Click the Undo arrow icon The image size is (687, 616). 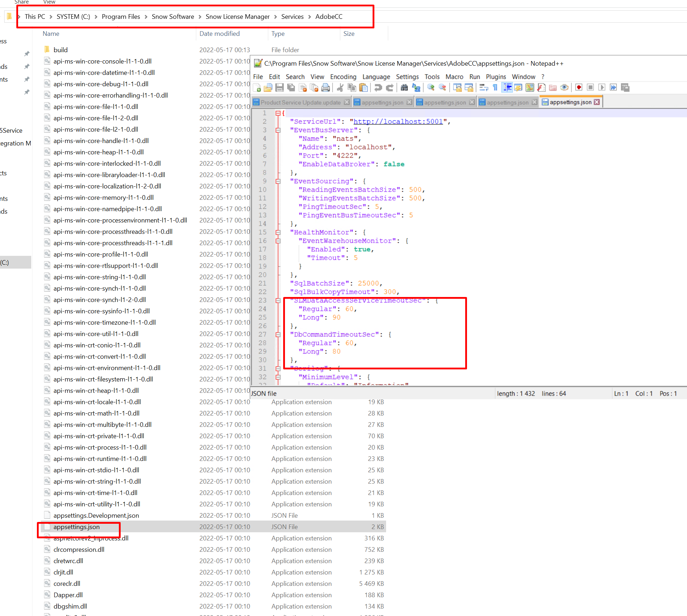click(378, 88)
